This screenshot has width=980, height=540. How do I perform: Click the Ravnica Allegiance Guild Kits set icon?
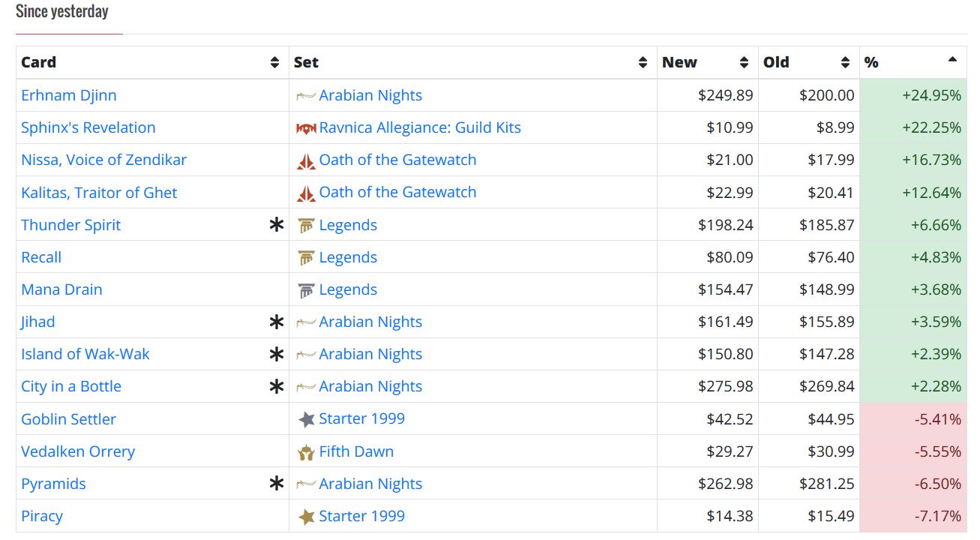(x=306, y=128)
